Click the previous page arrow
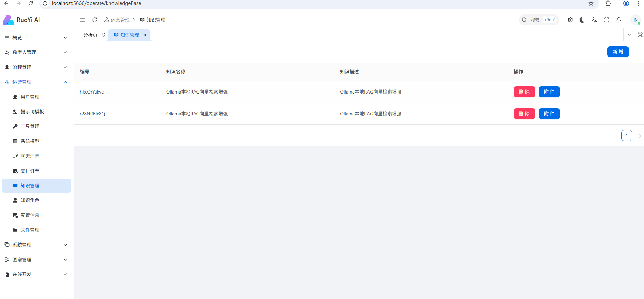644x299 pixels. pos(613,136)
